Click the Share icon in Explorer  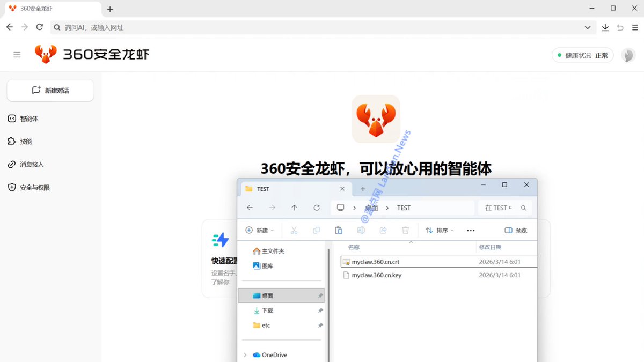383,230
